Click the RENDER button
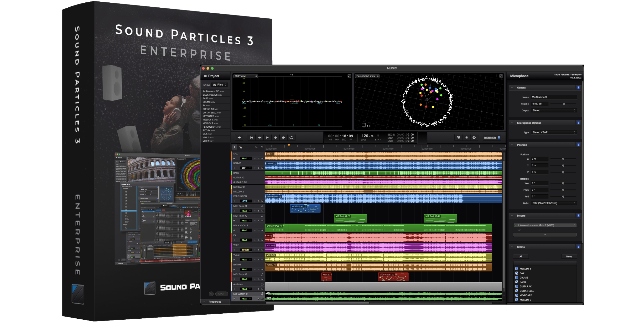 tap(490, 137)
